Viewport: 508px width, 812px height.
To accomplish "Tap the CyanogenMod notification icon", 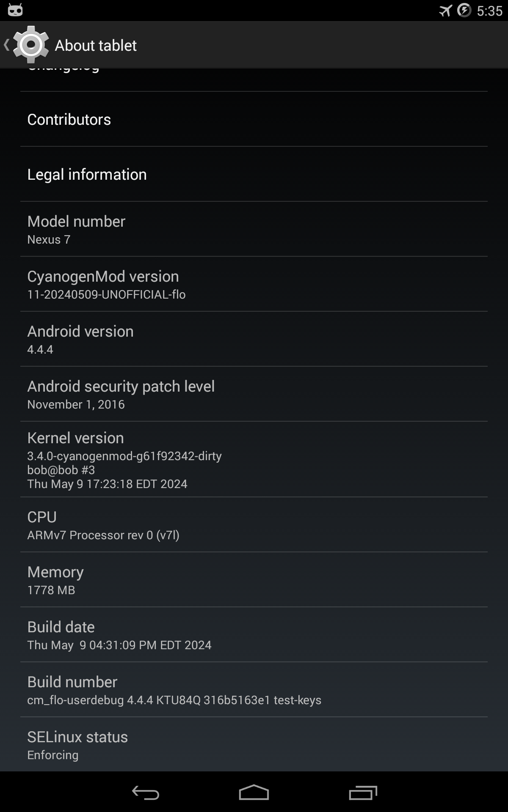I will (15, 10).
